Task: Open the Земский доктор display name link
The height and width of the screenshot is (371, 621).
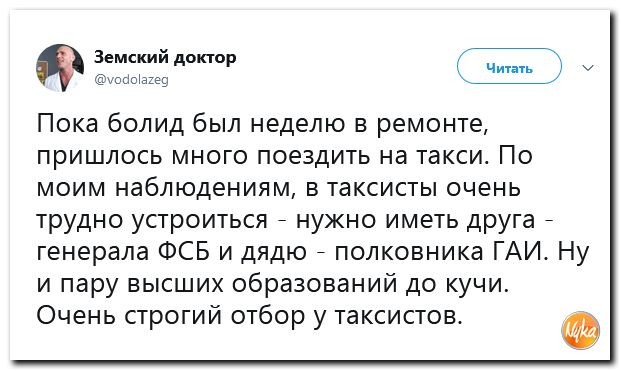Action: point(165,57)
